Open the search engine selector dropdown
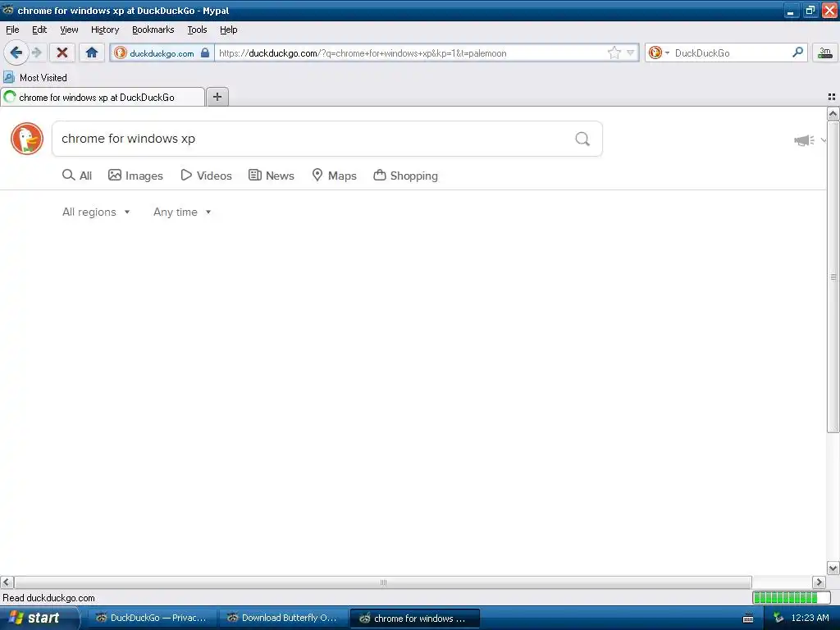 pos(659,52)
